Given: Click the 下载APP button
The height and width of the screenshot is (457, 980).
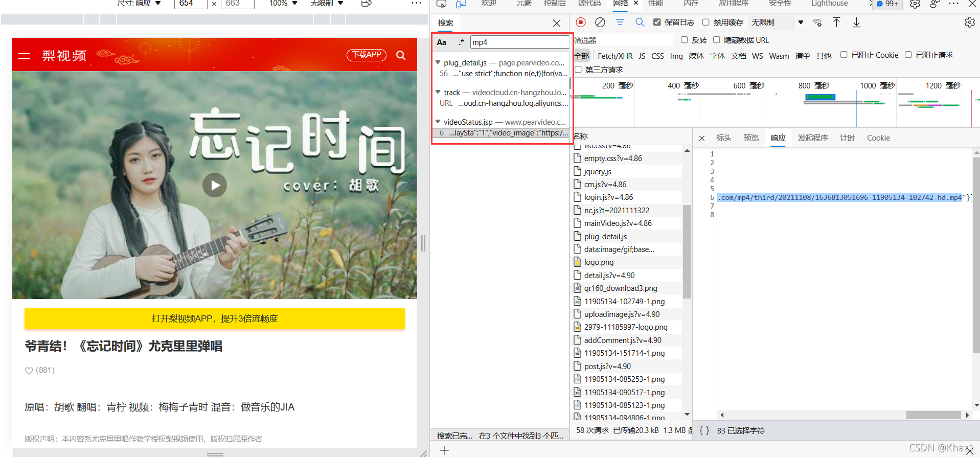Looking at the screenshot, I should tap(367, 55).
